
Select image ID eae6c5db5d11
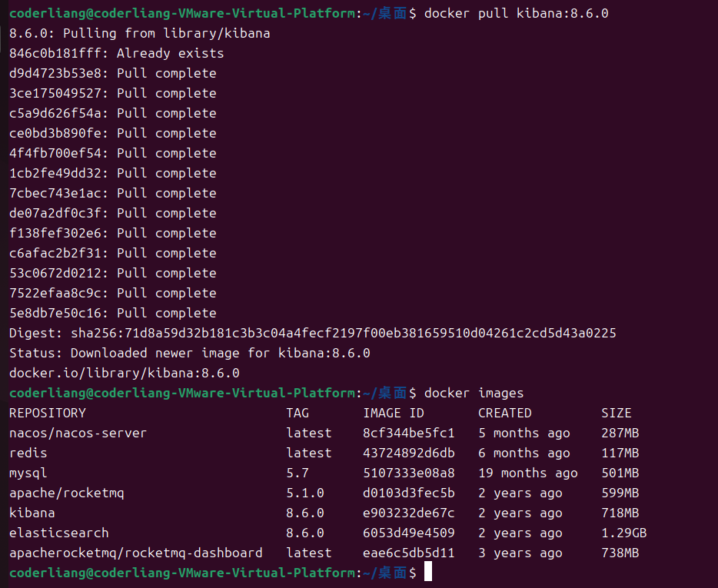coord(409,553)
